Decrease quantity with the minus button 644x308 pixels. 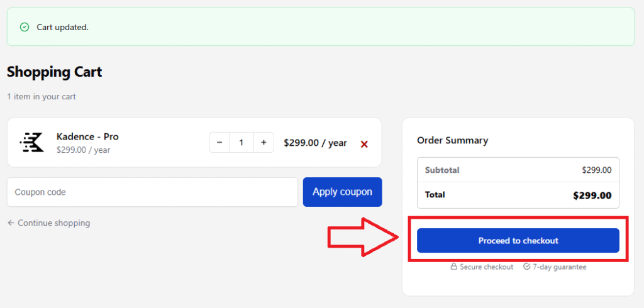[219, 143]
